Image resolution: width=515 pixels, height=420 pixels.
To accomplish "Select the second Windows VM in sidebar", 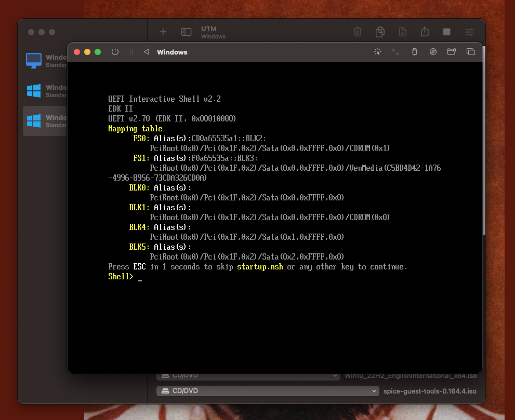I will pos(45,91).
